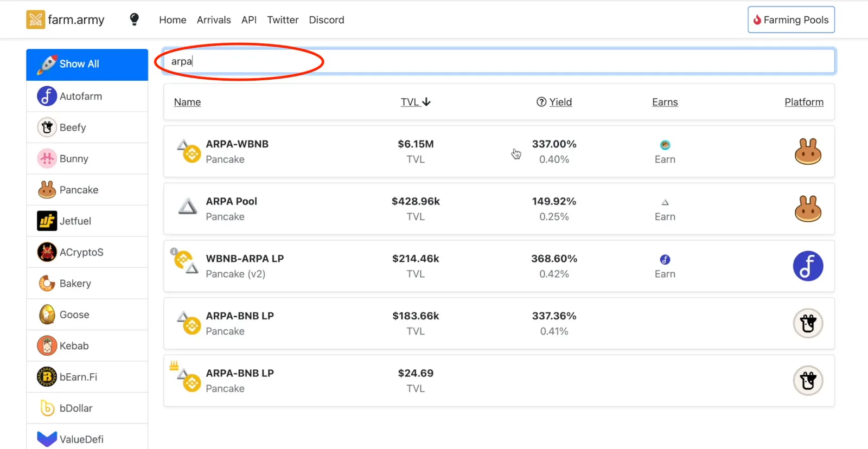Select the Bunny icon in sidebar
The width and height of the screenshot is (868, 449).
[x=47, y=158]
